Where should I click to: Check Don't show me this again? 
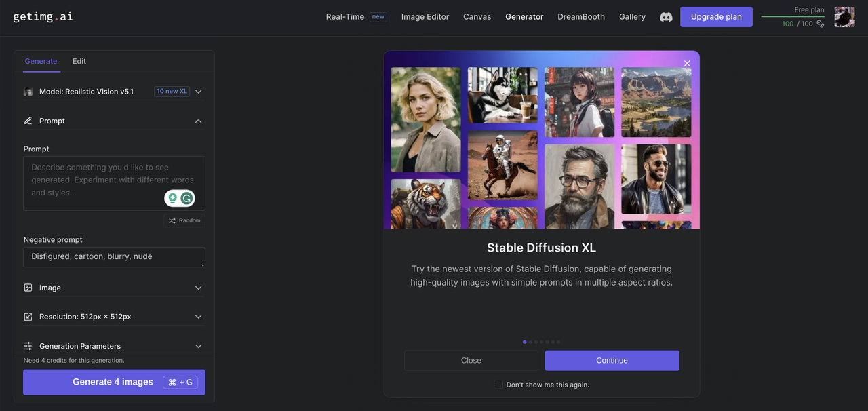point(498,385)
